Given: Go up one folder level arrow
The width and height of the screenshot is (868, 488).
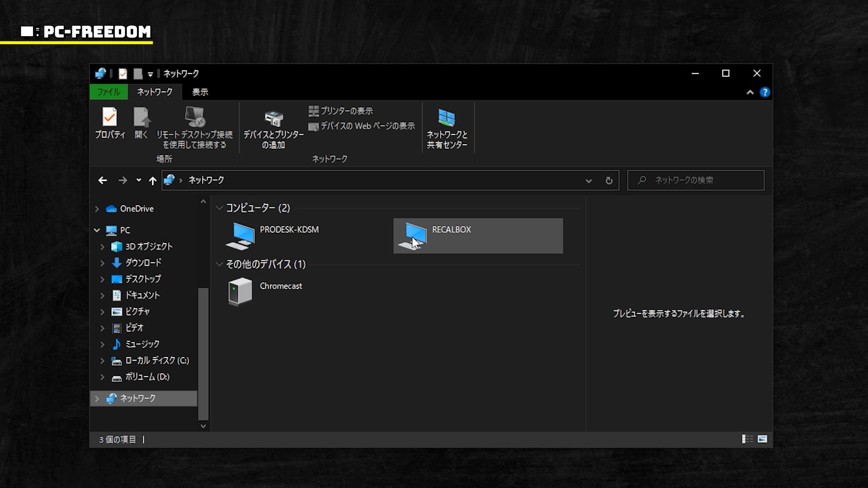Looking at the screenshot, I should click(x=153, y=181).
